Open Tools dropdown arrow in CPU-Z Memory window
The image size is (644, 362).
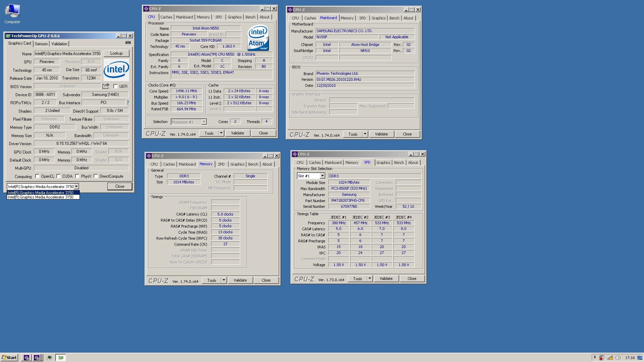[x=224, y=281]
